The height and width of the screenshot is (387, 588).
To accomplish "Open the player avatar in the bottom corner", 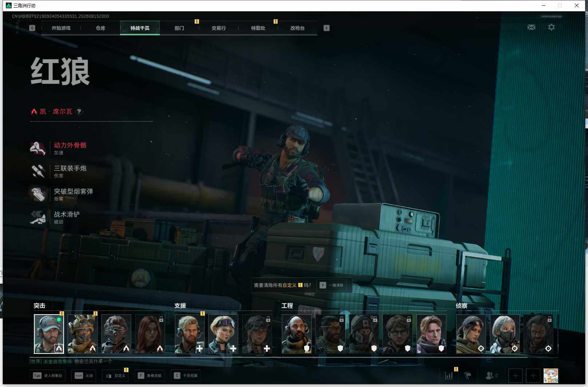I will (x=551, y=376).
